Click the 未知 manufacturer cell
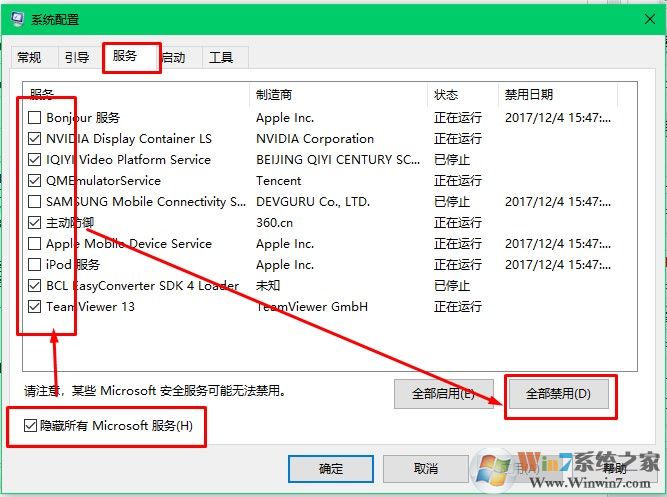Screen dimensions: 667x497 [268, 285]
